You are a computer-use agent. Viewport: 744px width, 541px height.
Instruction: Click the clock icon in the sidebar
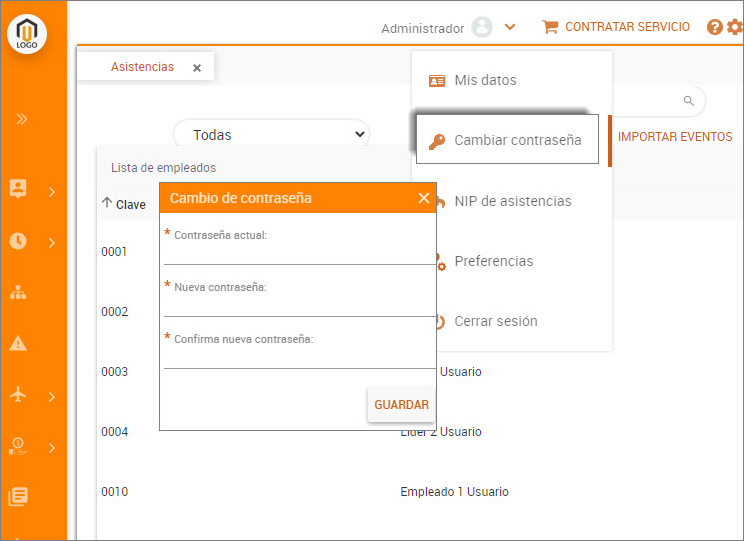click(x=18, y=241)
